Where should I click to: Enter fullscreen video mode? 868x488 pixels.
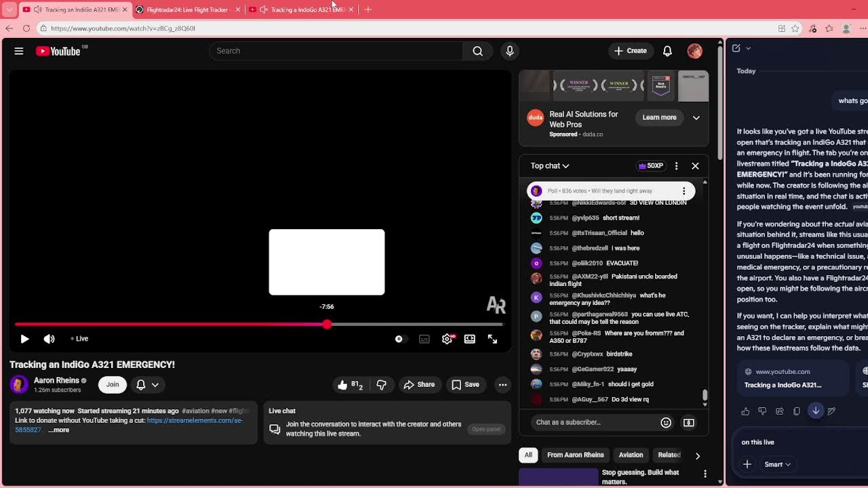tap(493, 339)
